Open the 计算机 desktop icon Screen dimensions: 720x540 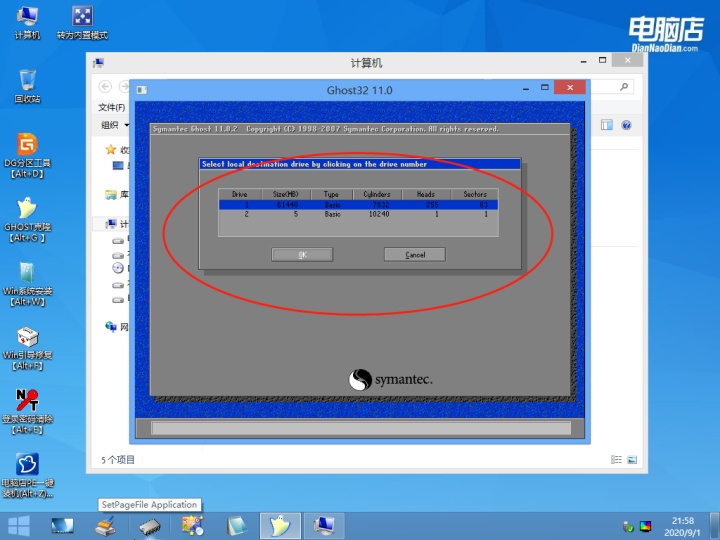click(x=27, y=23)
